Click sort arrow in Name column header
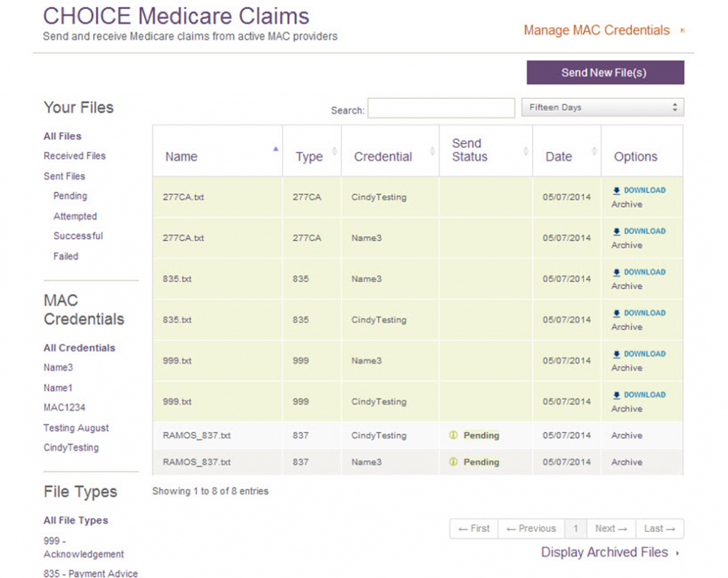Image resolution: width=728 pixels, height=578 pixels. [276, 149]
